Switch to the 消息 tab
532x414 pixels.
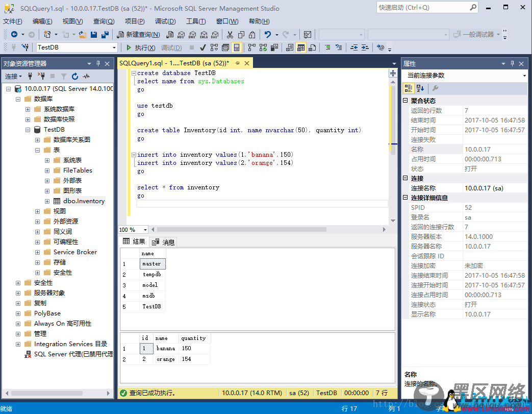[163, 242]
